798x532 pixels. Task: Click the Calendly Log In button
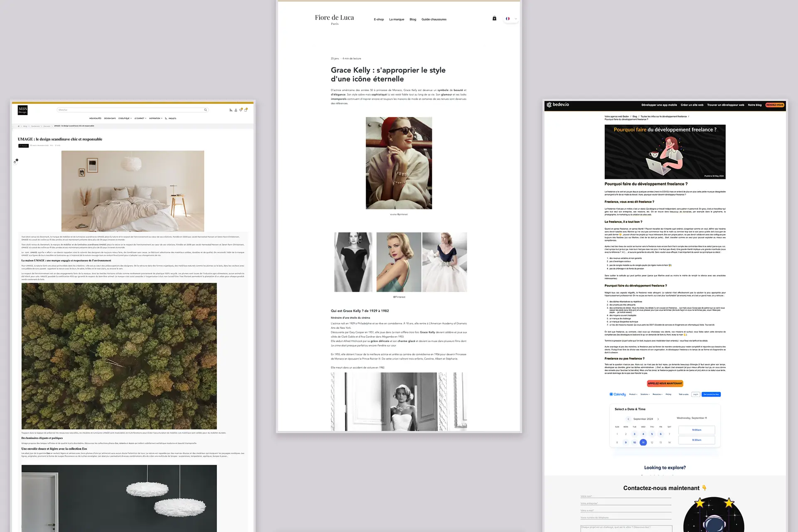696,394
